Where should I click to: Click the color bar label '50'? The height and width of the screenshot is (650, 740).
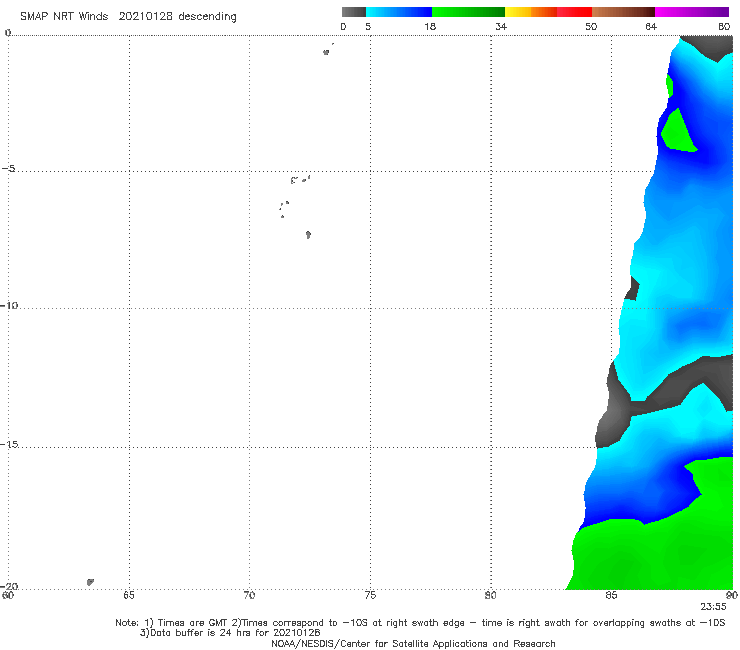[x=591, y=27]
